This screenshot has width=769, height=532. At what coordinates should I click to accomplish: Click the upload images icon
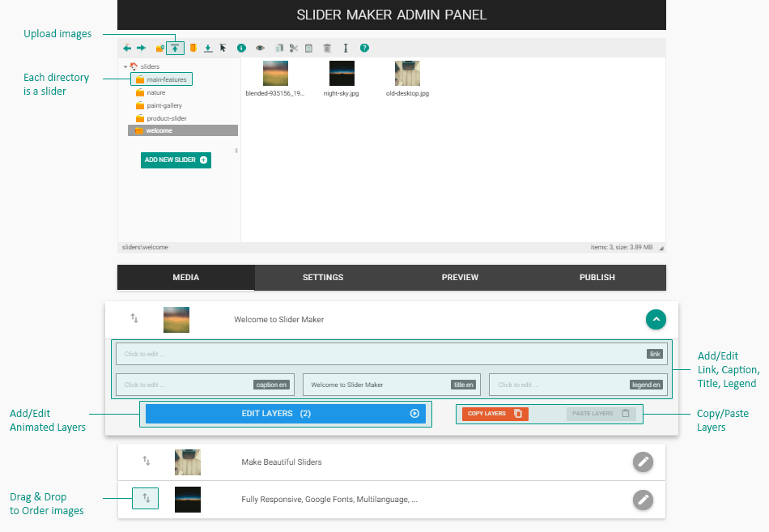(175, 48)
